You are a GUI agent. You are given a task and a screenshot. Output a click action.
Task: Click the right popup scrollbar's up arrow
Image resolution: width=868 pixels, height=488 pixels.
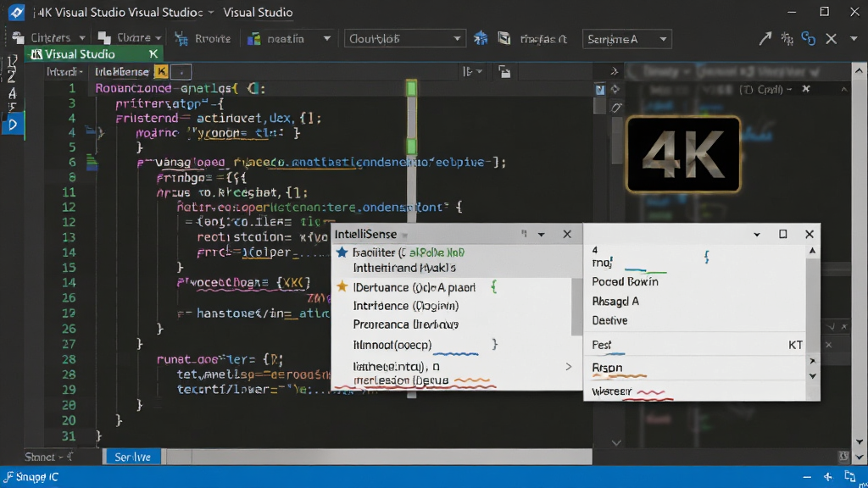tap(812, 251)
